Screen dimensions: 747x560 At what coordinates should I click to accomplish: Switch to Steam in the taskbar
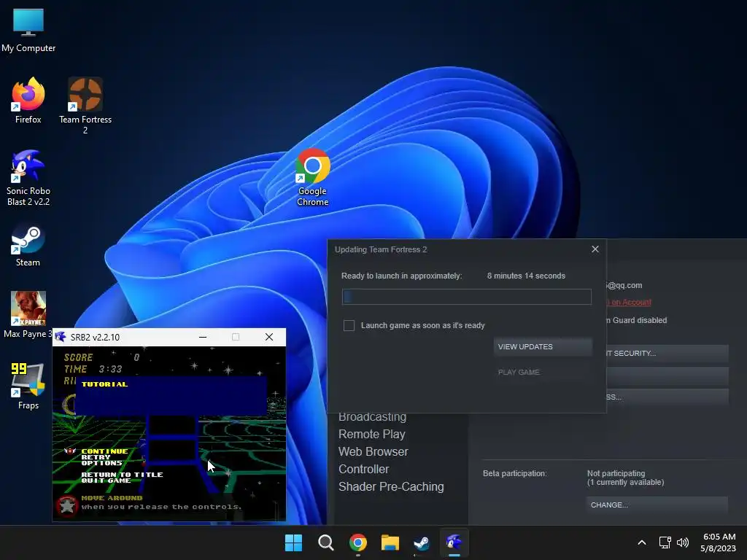tap(422, 542)
